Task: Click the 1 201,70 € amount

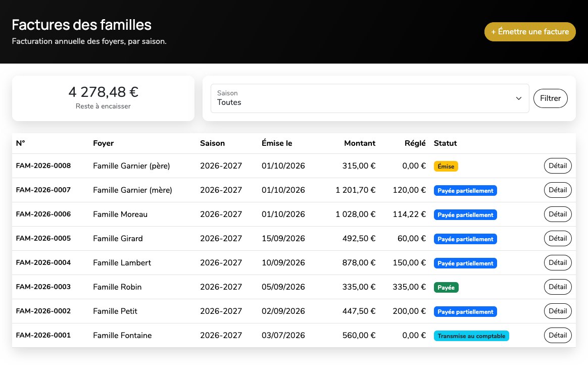Action: [355, 190]
